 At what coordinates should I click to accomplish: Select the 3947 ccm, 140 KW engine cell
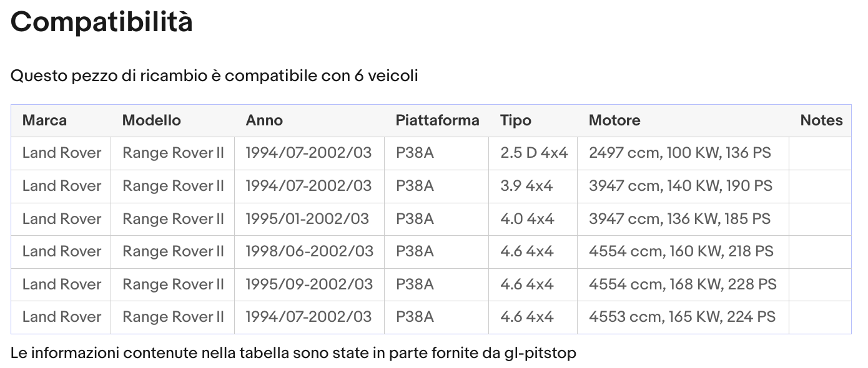[680, 186]
